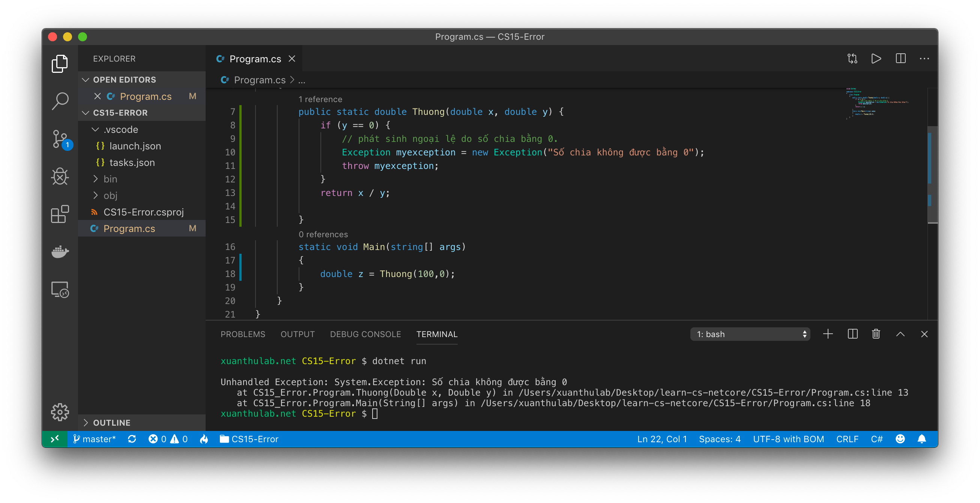Open the terminal selector '1: bash' dropdown

click(750, 334)
